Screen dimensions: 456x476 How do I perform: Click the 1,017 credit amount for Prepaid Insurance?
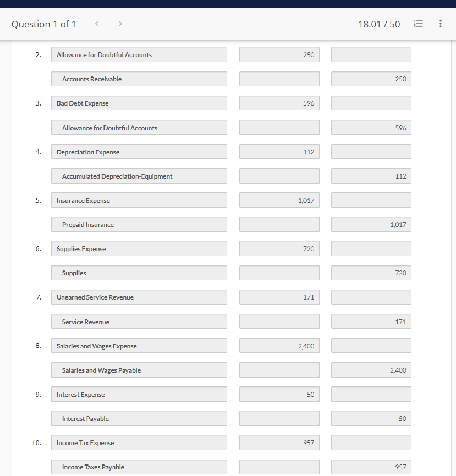click(371, 224)
